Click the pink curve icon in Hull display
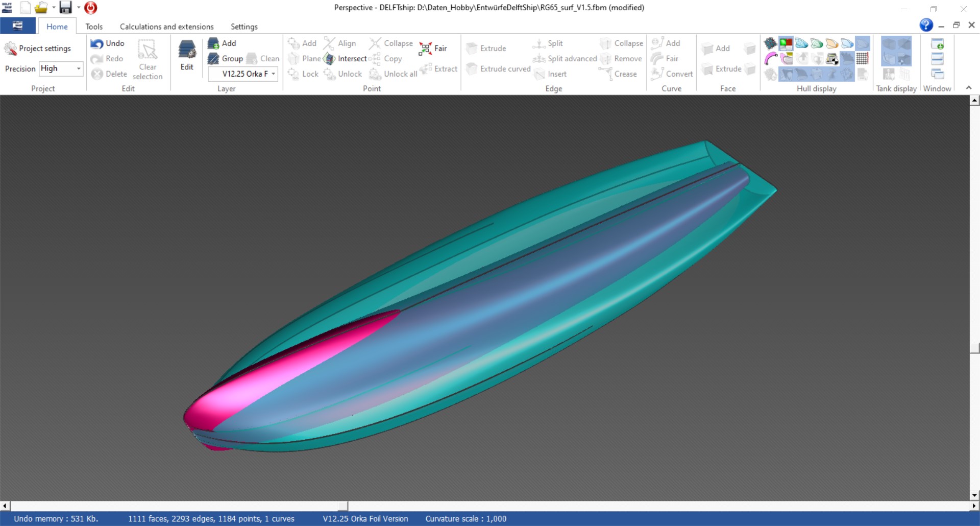This screenshot has width=980, height=526. (770, 59)
